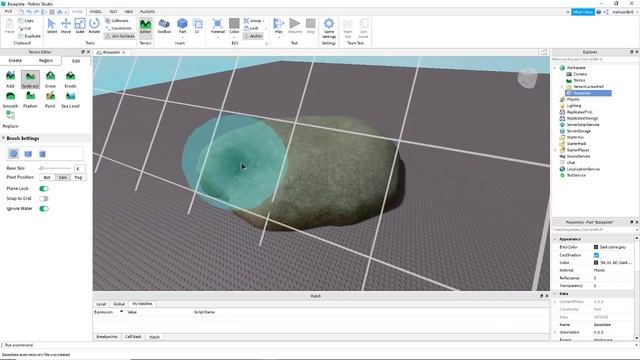This screenshot has height=360, width=640.
Task: Click the Base Size value field
Action: pos(80,168)
